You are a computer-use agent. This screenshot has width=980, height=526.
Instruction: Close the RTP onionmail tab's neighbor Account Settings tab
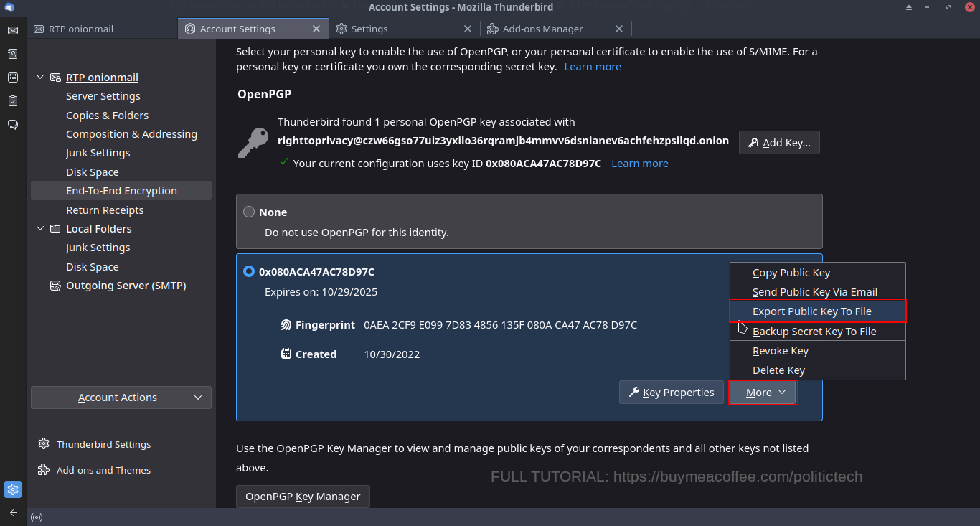[x=316, y=29]
